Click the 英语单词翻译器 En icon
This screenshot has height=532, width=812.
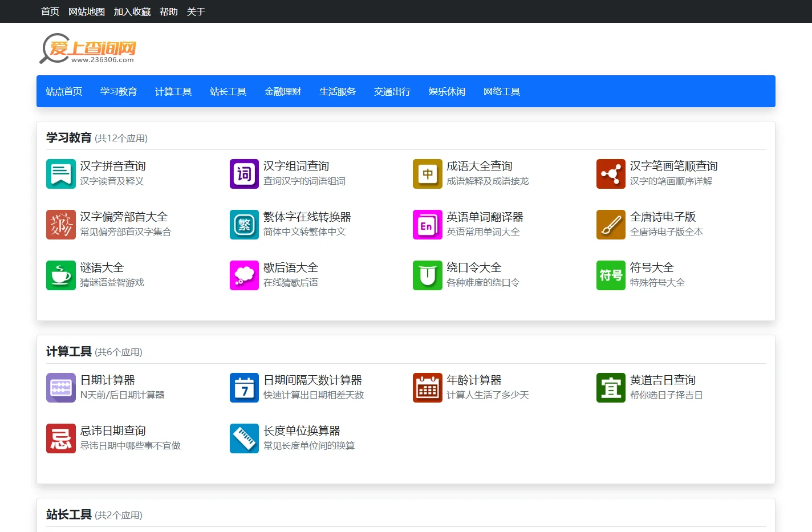point(428,225)
